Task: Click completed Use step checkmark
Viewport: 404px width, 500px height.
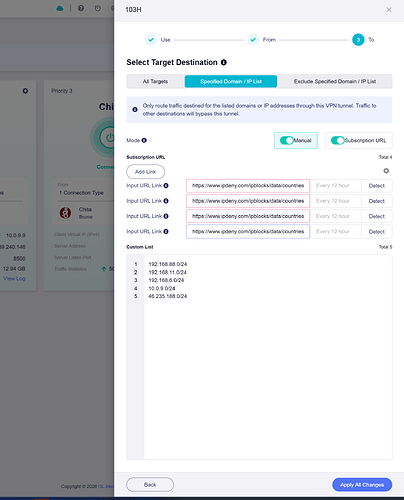Action: [151, 40]
